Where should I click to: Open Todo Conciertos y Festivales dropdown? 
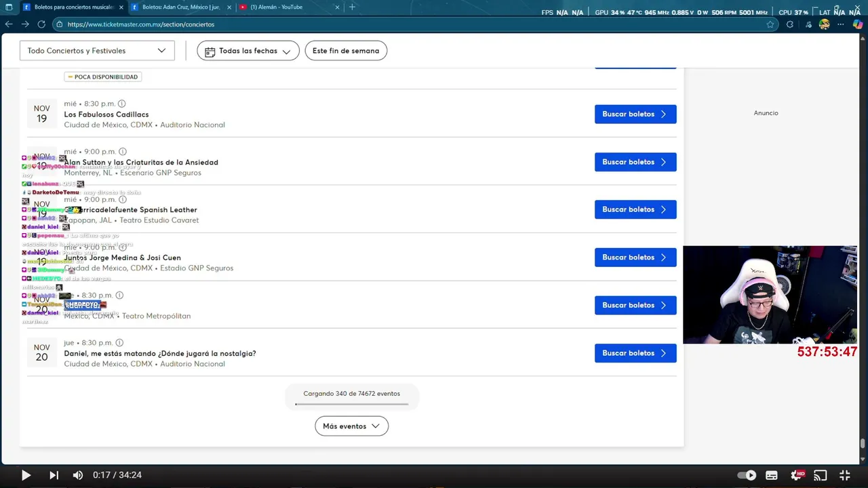(97, 51)
